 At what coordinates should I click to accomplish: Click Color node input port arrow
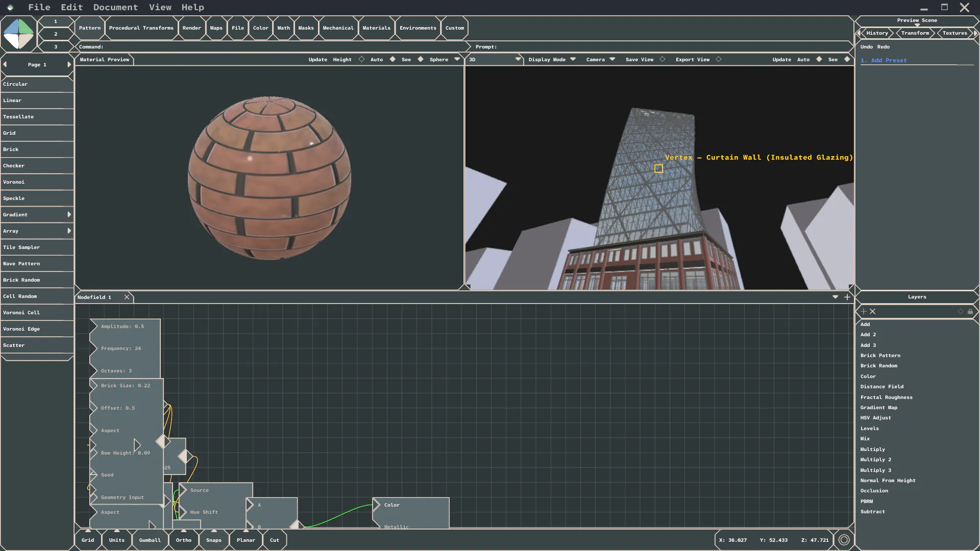pos(377,505)
